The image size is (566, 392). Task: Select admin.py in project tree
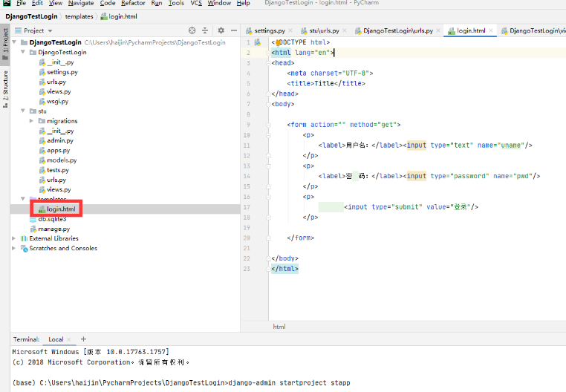(x=60, y=140)
